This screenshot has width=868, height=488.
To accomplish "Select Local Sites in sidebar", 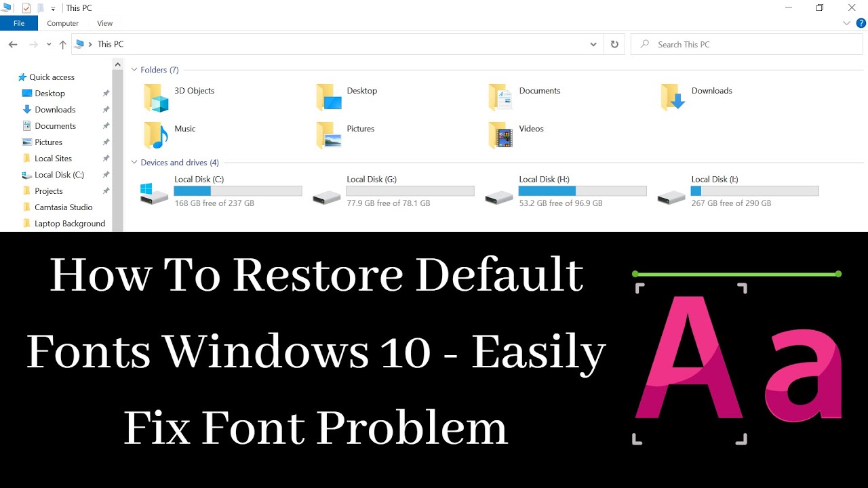I will pos(54,159).
